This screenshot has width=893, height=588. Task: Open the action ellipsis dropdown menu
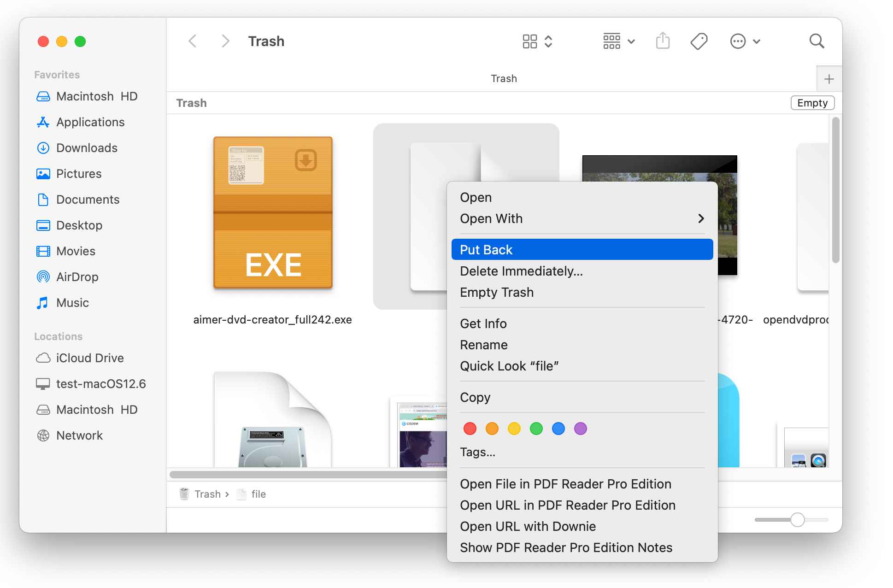click(745, 41)
